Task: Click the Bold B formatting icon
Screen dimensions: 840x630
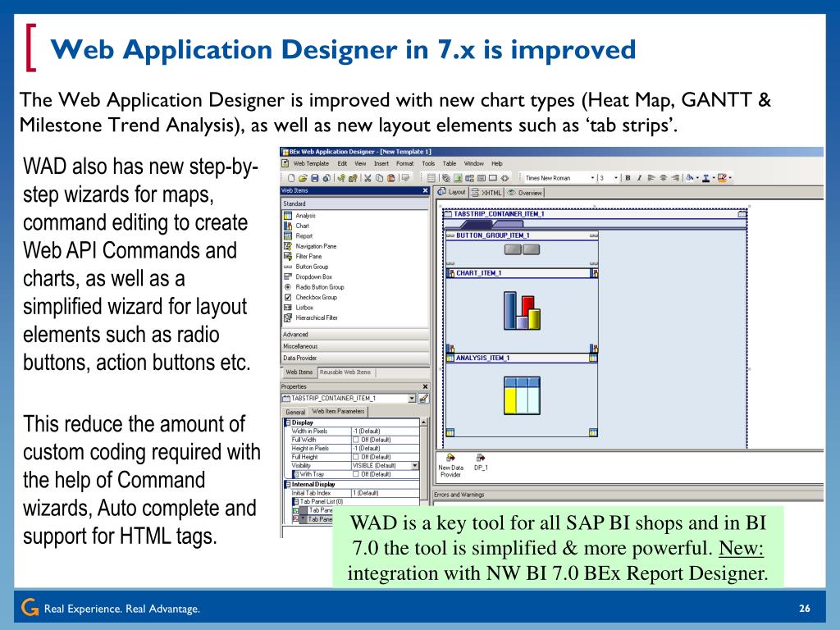Action: 628,178
